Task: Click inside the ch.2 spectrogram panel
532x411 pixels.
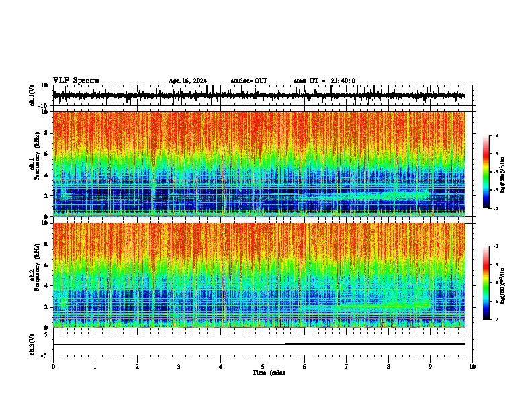Action: pyautogui.click(x=259, y=275)
